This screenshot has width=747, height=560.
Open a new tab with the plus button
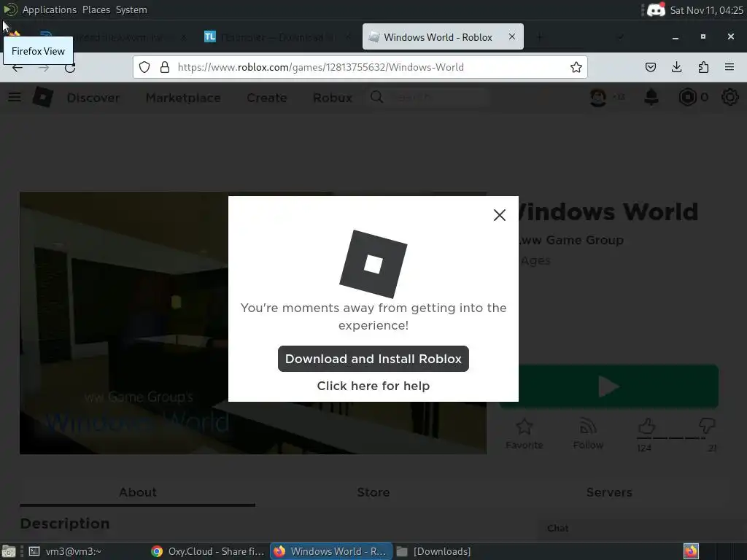(539, 36)
